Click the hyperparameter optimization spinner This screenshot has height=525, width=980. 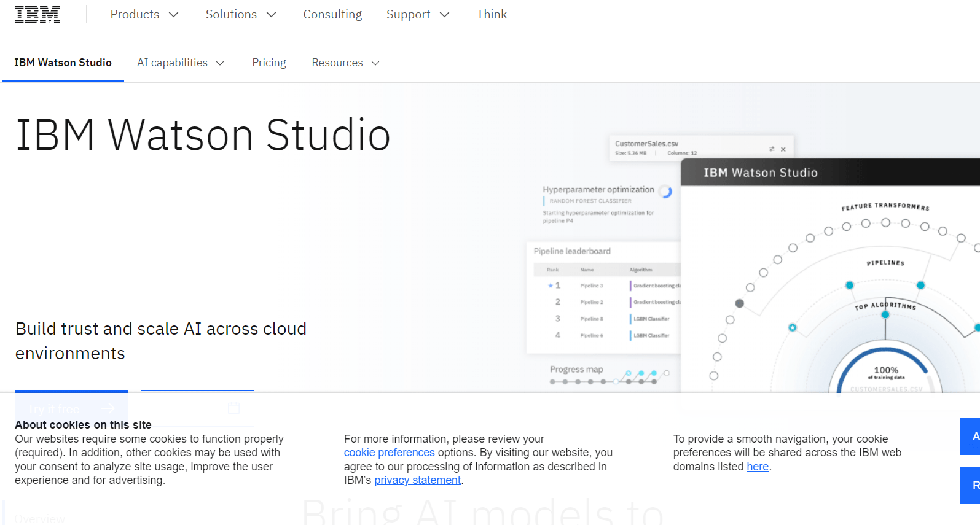pos(665,191)
